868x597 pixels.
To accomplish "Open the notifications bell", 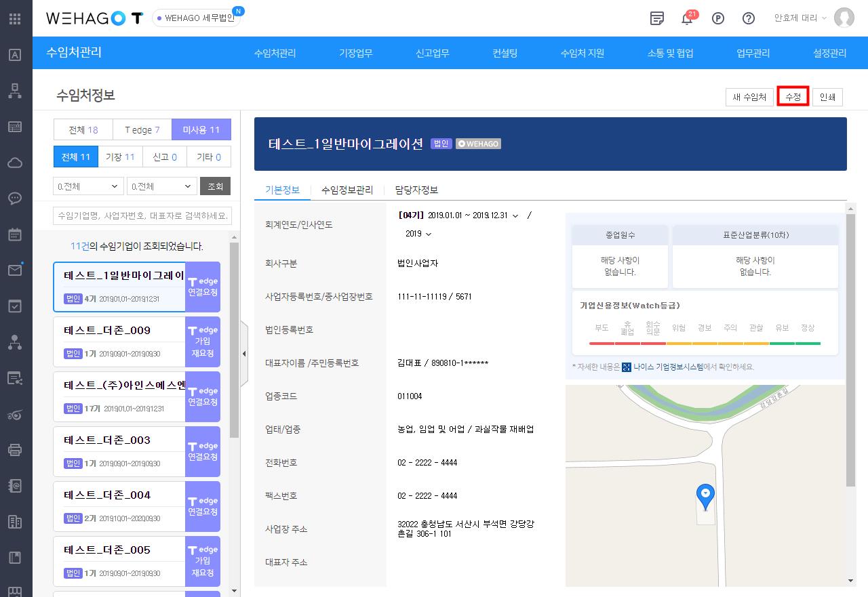I will [x=687, y=18].
